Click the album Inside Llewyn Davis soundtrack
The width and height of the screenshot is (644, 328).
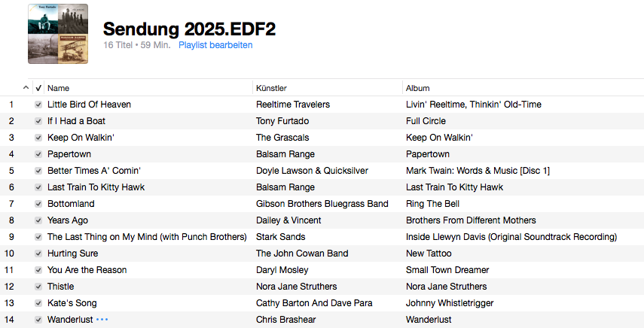coord(511,237)
